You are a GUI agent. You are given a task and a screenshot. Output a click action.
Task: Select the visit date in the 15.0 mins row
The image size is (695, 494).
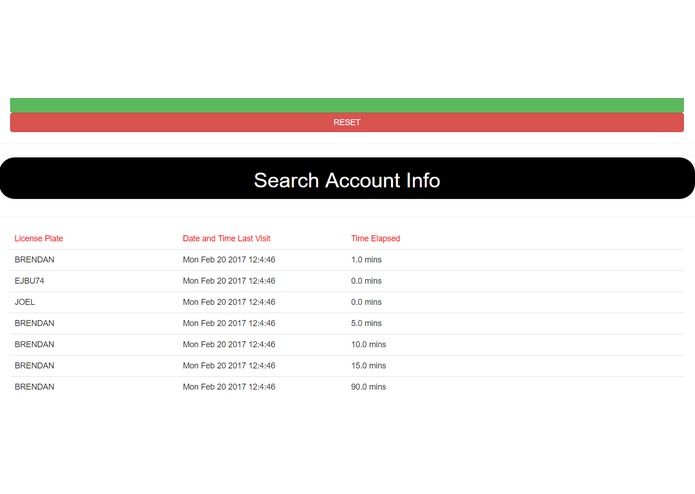pos(229,366)
